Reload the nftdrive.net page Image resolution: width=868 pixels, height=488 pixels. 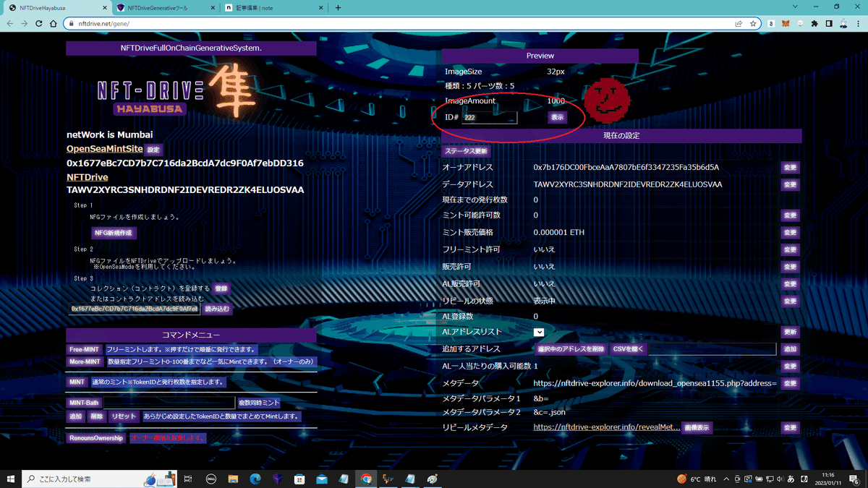coord(39,23)
